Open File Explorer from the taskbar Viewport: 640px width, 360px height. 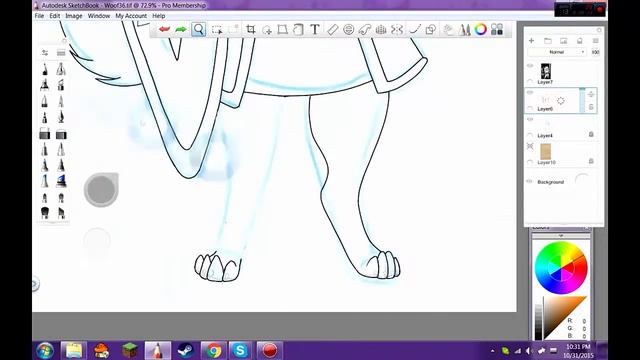74,350
